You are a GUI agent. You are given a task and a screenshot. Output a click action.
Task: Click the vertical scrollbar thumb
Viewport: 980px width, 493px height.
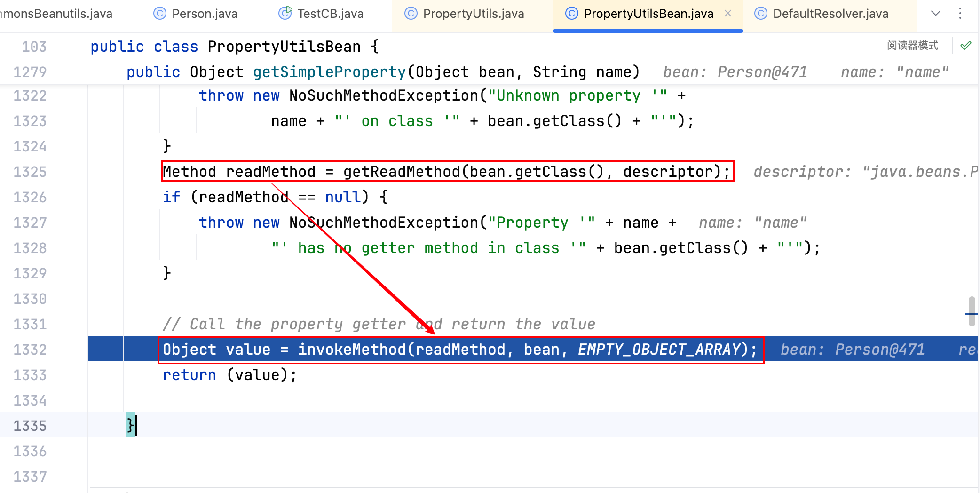coord(972,311)
